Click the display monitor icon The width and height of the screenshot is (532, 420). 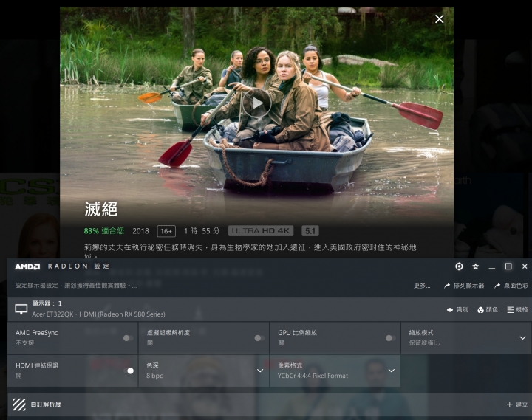coord(21,309)
